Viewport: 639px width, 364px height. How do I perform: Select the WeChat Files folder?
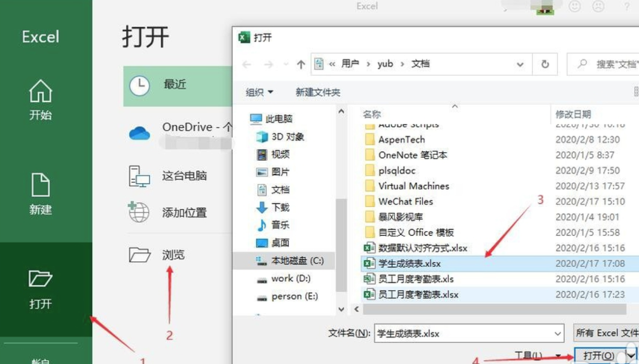[x=398, y=201]
